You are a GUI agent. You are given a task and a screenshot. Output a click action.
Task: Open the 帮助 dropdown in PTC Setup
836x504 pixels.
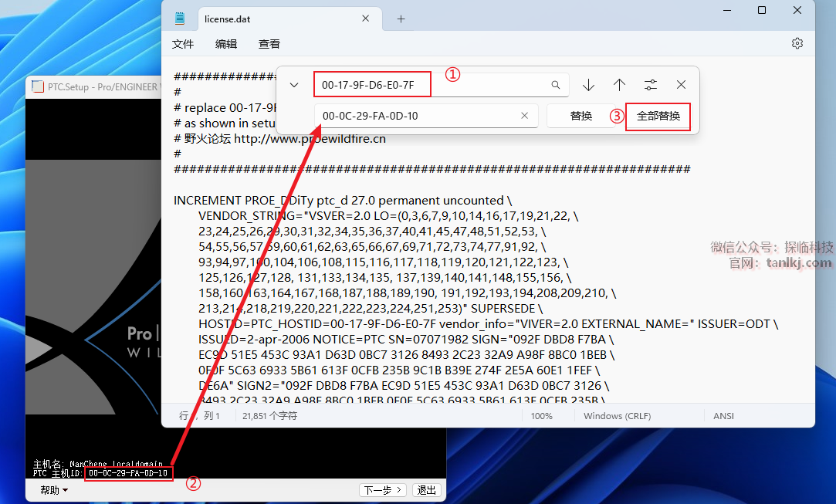coord(54,490)
